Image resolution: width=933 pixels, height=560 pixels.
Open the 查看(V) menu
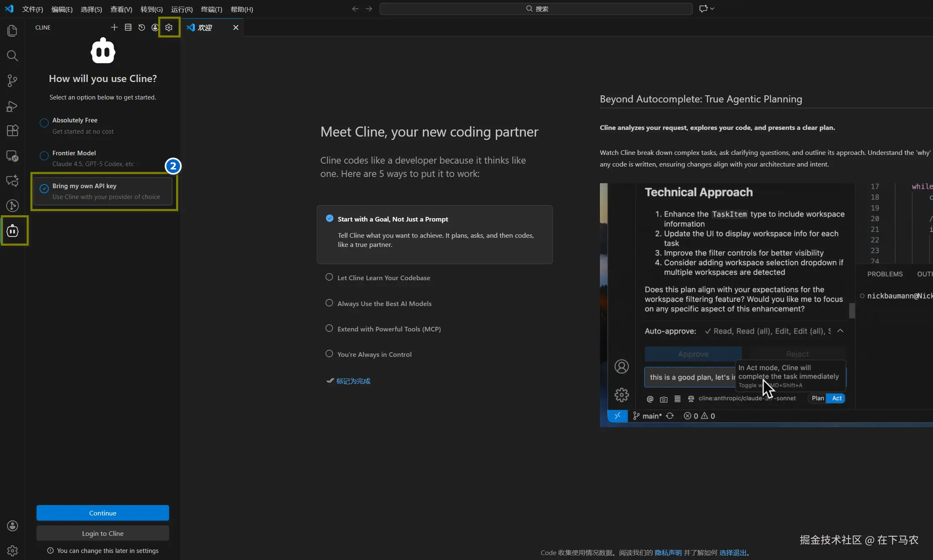click(121, 9)
